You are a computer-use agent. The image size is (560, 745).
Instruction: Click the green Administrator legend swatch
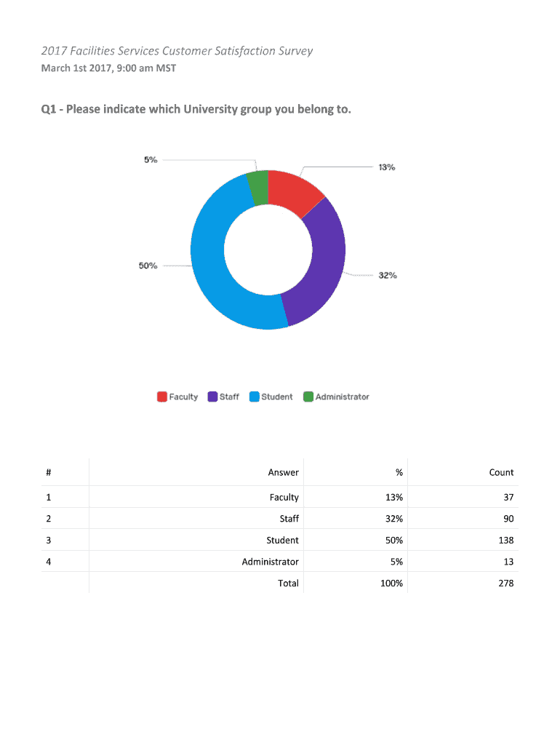pyautogui.click(x=308, y=397)
